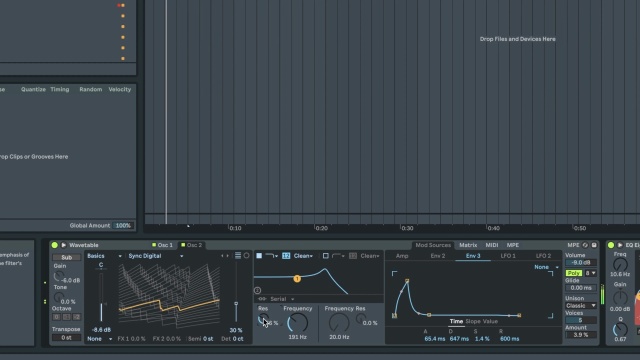Show envelope Time values
The height and width of the screenshot is (360, 640).
point(456,322)
